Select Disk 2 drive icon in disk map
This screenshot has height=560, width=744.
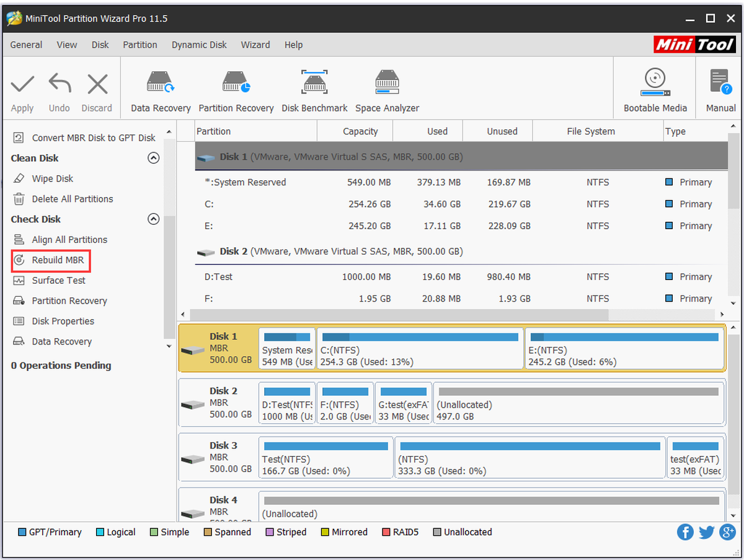click(x=193, y=405)
